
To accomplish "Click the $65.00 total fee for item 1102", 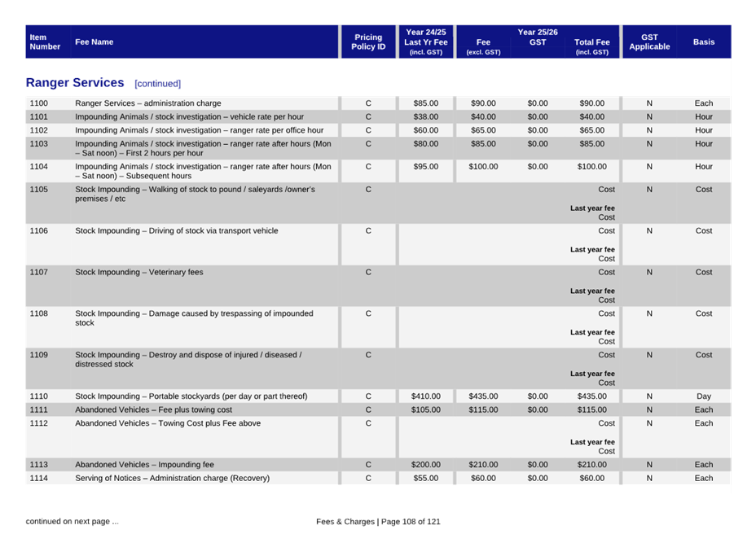I will [591, 130].
